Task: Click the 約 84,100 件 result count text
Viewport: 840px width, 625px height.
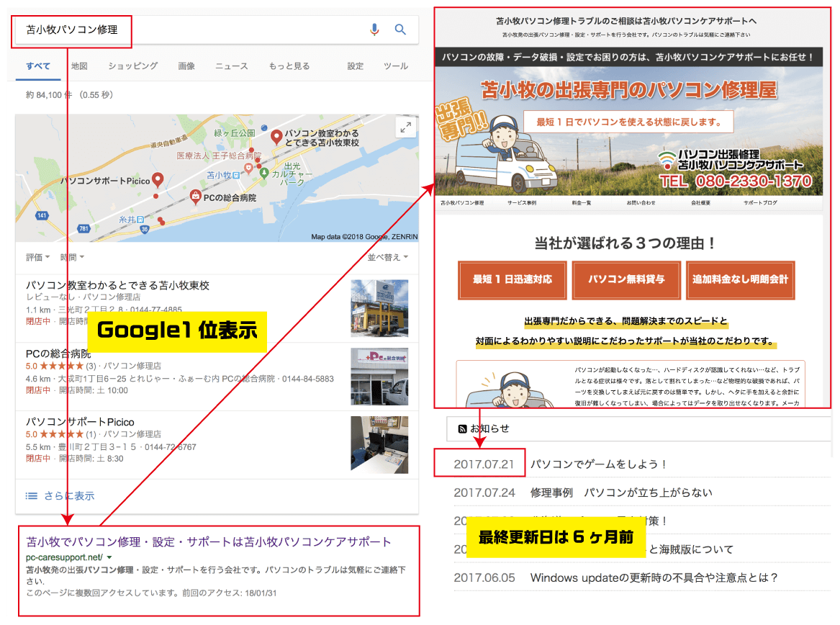Action: [x=49, y=95]
